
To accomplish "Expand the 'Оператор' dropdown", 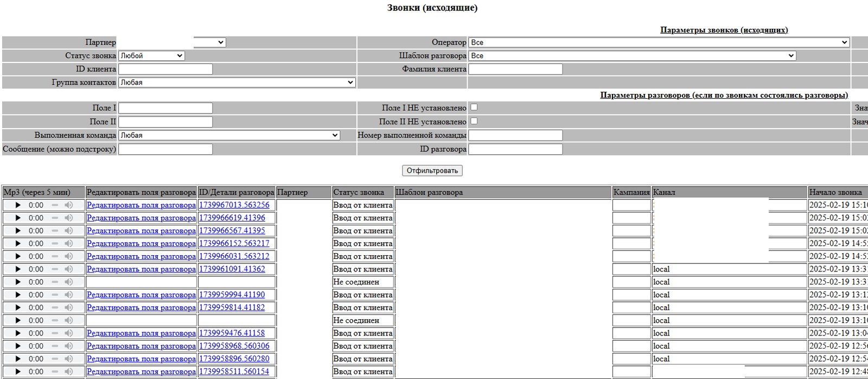I will click(x=659, y=42).
